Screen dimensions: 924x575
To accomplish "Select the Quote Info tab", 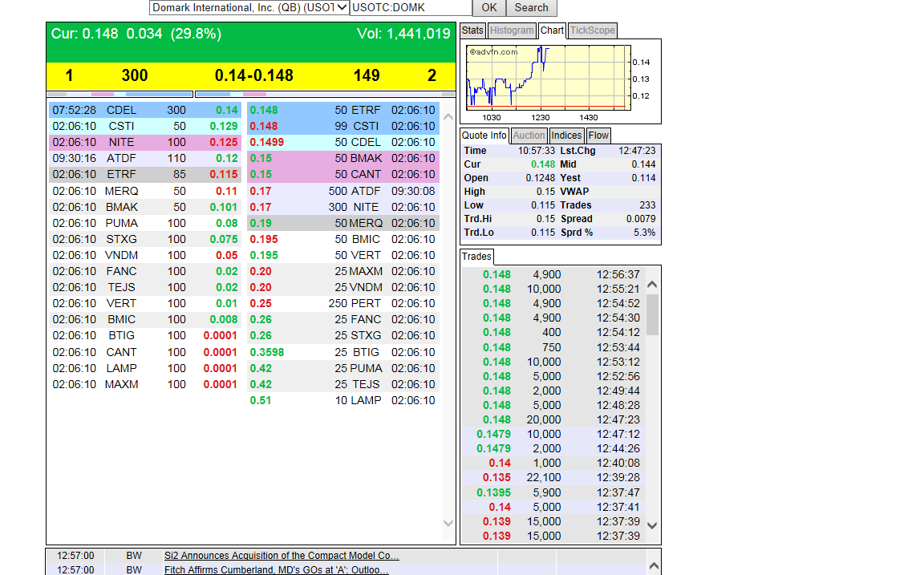I will tap(484, 136).
